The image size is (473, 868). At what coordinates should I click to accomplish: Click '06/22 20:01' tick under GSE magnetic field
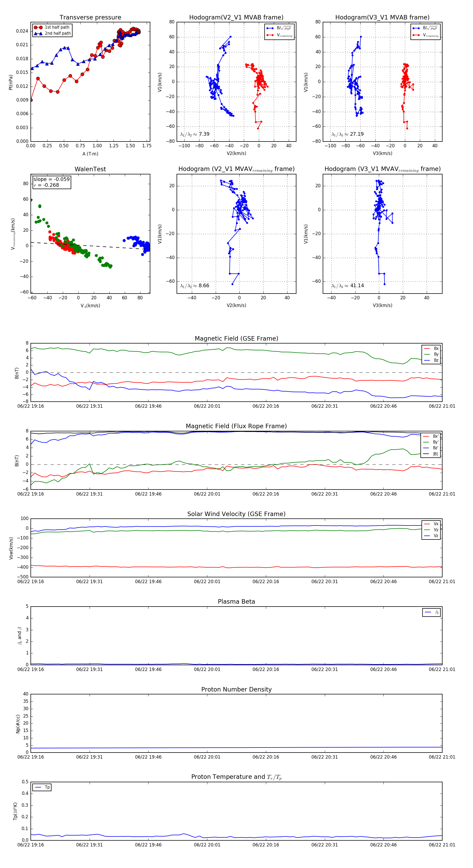pyautogui.click(x=207, y=406)
